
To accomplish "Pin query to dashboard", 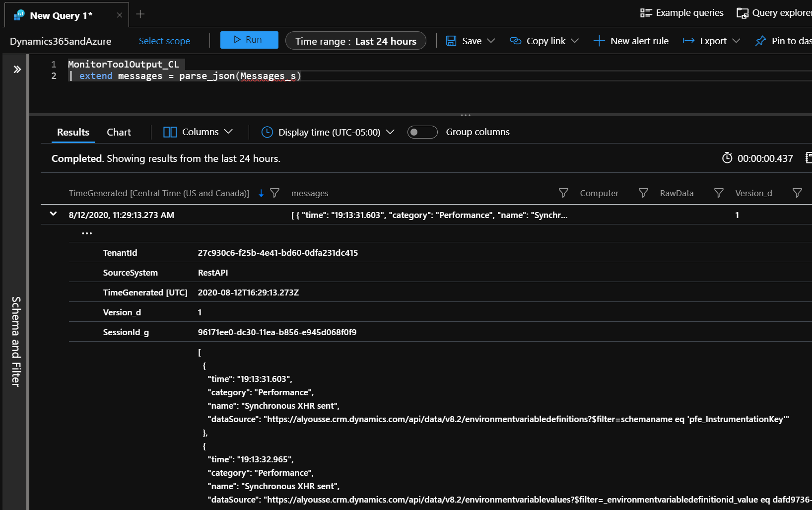I will coord(783,41).
